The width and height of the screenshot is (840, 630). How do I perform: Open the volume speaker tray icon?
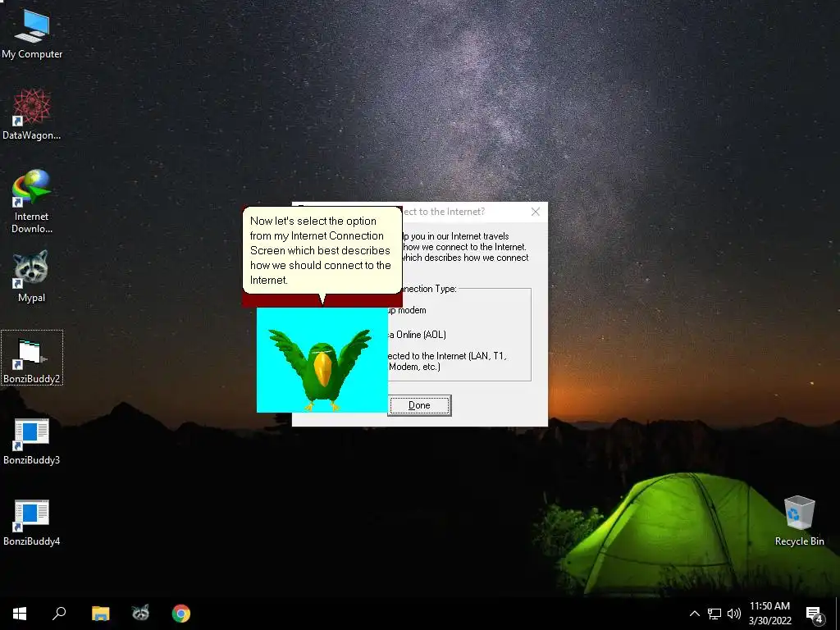coord(734,614)
